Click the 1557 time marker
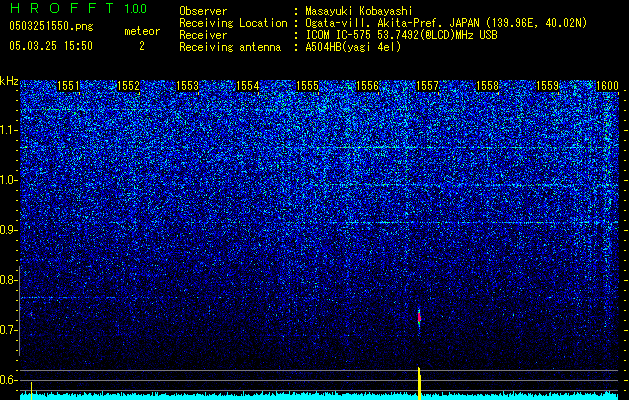The height and width of the screenshot is (400, 629). tap(428, 86)
